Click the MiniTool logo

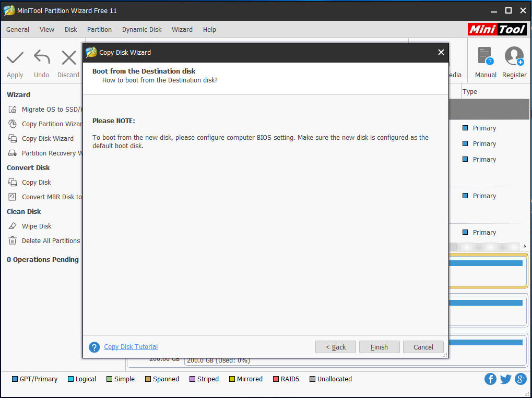click(x=497, y=30)
